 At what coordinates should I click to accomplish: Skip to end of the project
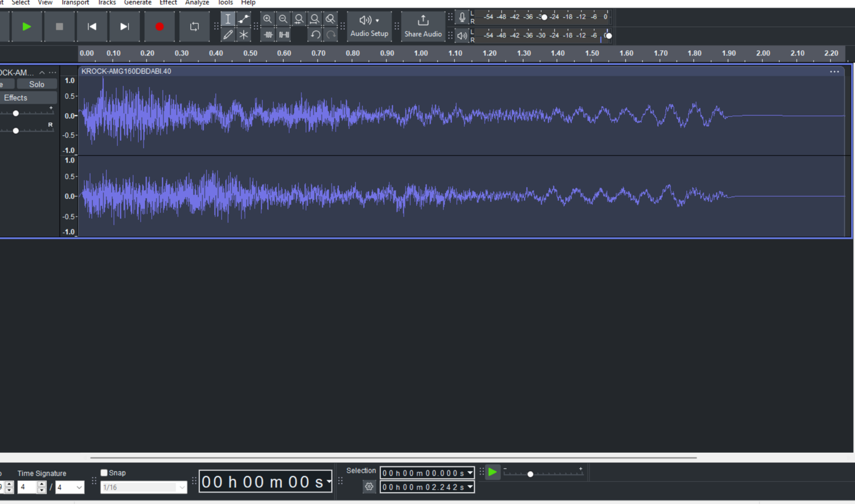click(x=125, y=27)
